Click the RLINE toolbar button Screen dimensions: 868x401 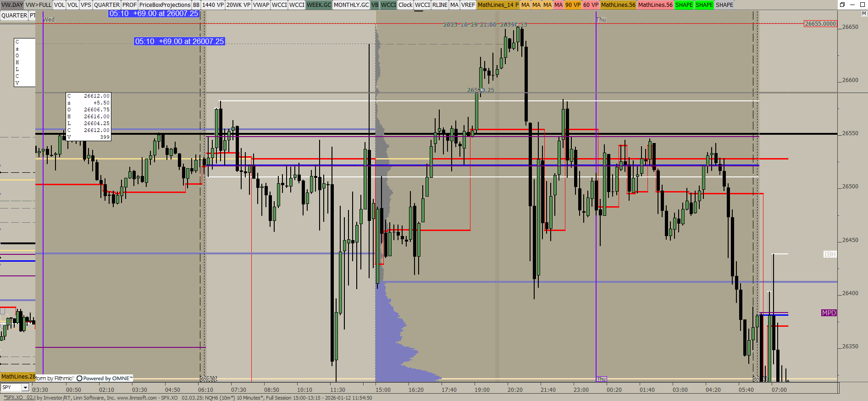click(440, 5)
